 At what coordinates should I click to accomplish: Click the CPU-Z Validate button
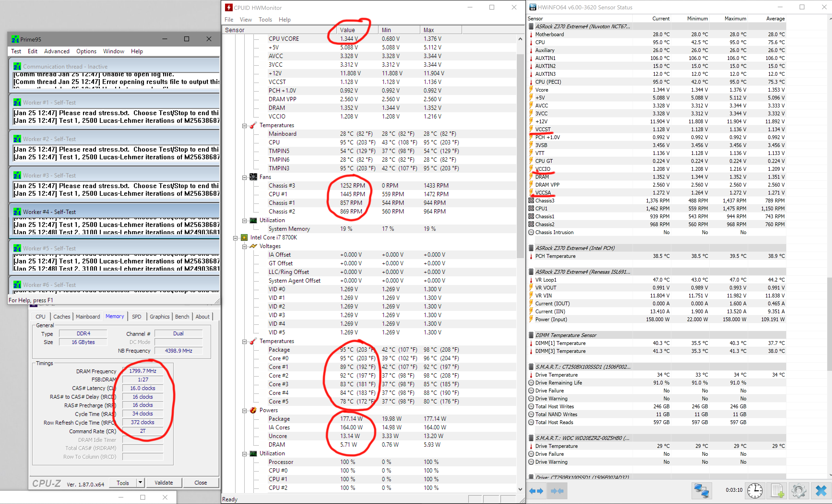[164, 482]
